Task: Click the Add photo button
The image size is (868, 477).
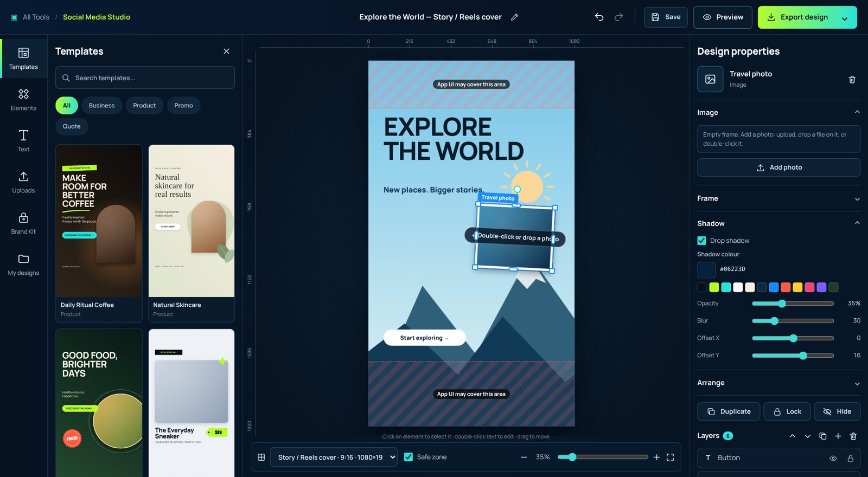Action: click(778, 167)
